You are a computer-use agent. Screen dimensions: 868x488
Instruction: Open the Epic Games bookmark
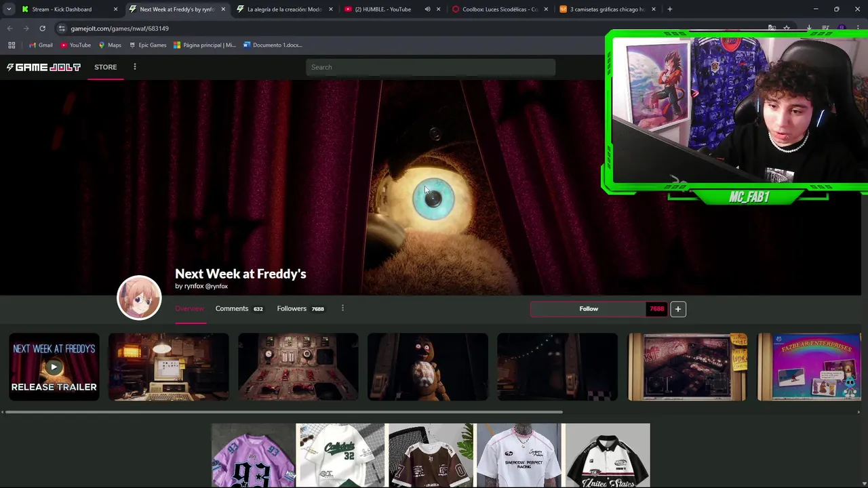(x=147, y=45)
